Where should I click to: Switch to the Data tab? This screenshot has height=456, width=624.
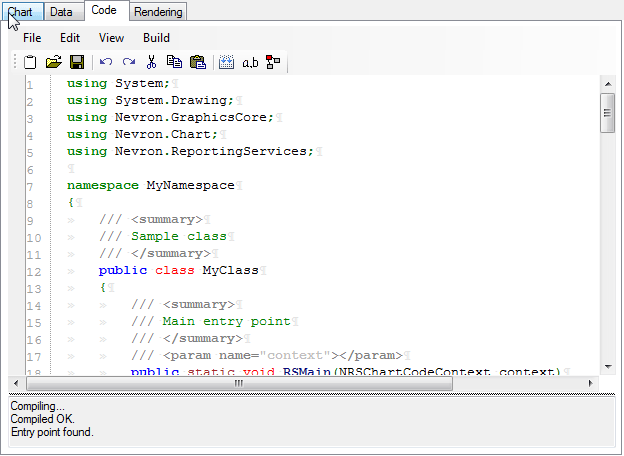click(x=63, y=12)
